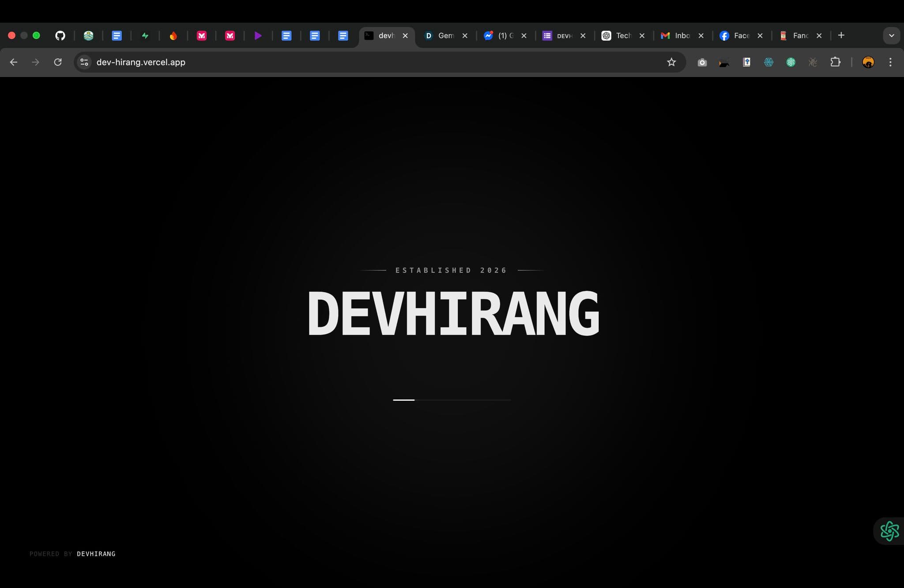Screen dimensions: 904x588
Task: Open the green ChatGPT toolbar extension
Action: pyautogui.click(x=791, y=62)
